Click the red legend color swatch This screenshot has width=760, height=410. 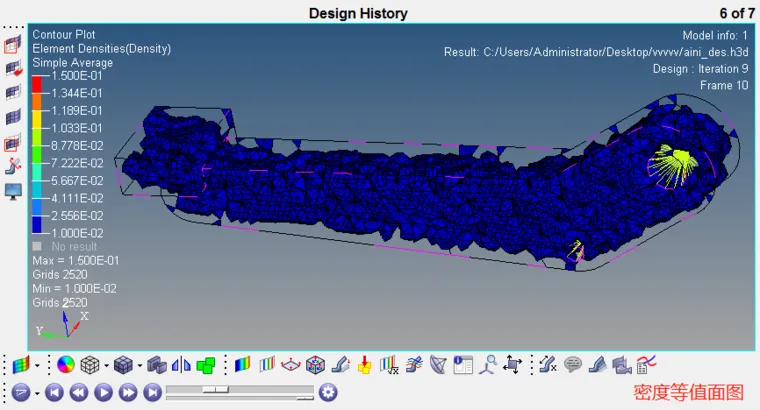(x=36, y=84)
